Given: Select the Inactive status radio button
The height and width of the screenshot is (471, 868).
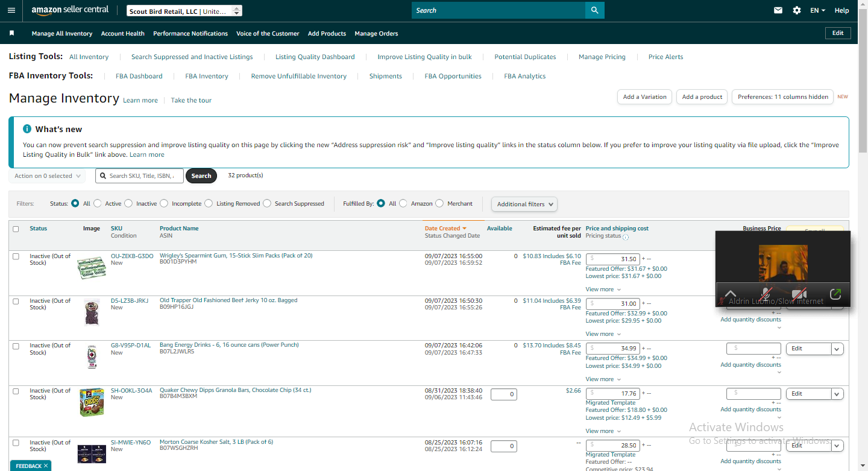Looking at the screenshot, I should [x=128, y=203].
